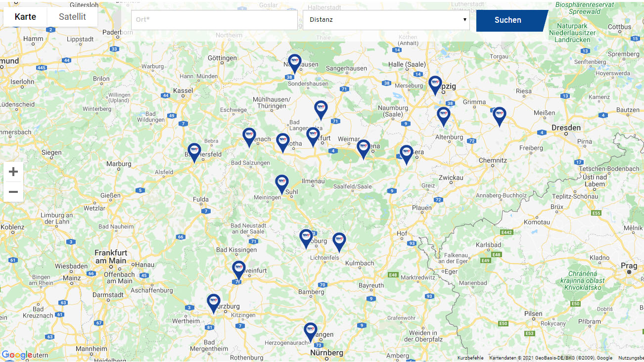Select the TÜV marker near Suhl
644x362 pixels.
282,183
